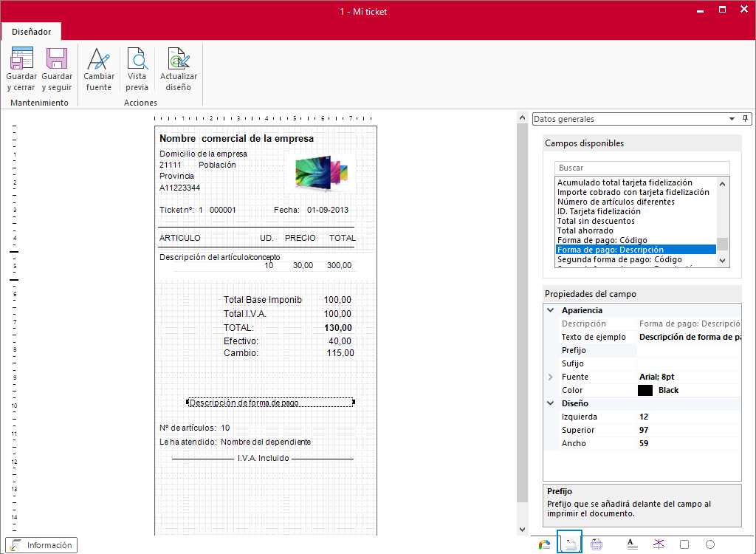756x554 pixels.
Task: Select 'Provincia' text on ticket
Action: click(177, 176)
